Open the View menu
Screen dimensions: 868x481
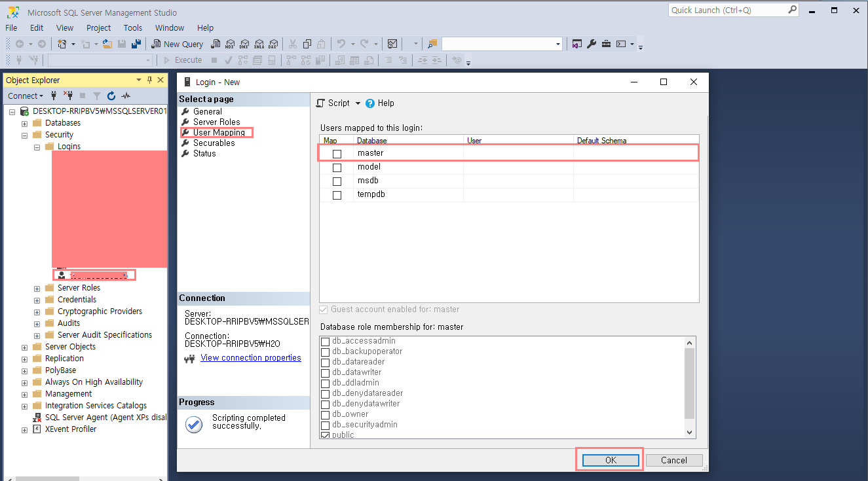[x=65, y=28]
